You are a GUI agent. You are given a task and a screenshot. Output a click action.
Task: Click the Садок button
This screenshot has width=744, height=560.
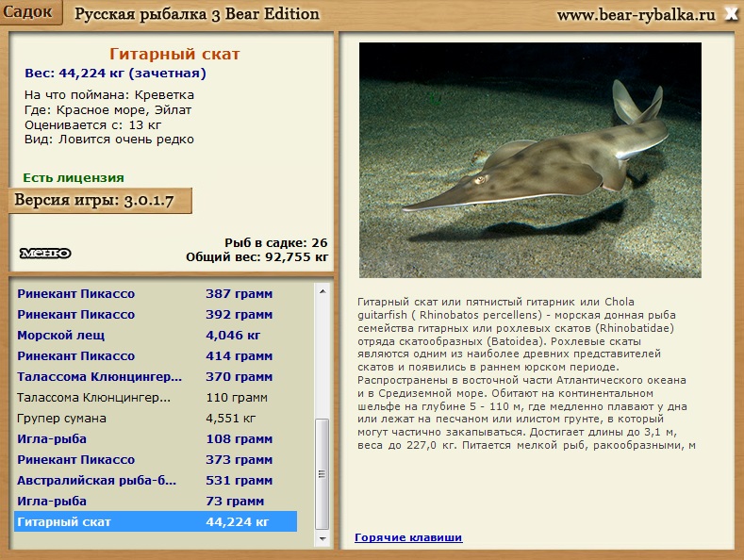[x=32, y=13]
